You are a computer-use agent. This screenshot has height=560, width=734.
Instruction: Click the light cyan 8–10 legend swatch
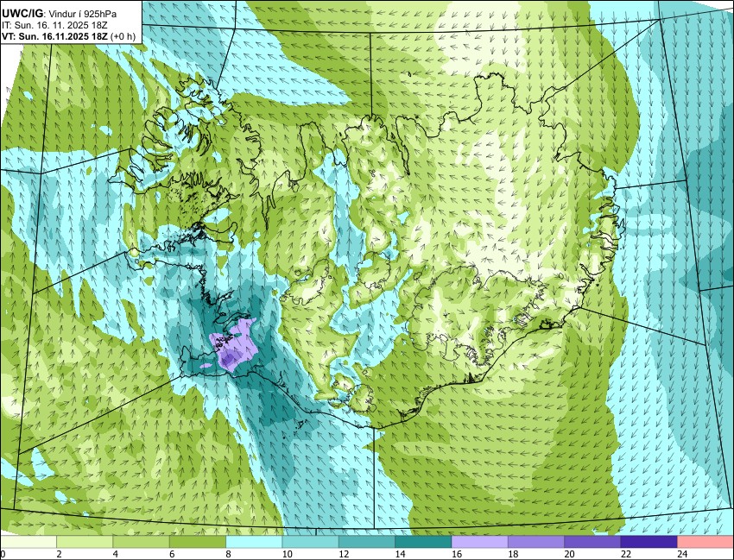[x=254, y=542]
